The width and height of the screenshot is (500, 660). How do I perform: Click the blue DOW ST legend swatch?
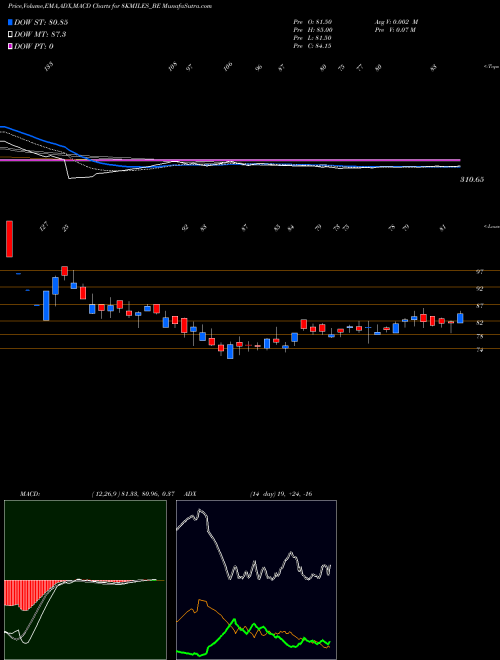11,22
